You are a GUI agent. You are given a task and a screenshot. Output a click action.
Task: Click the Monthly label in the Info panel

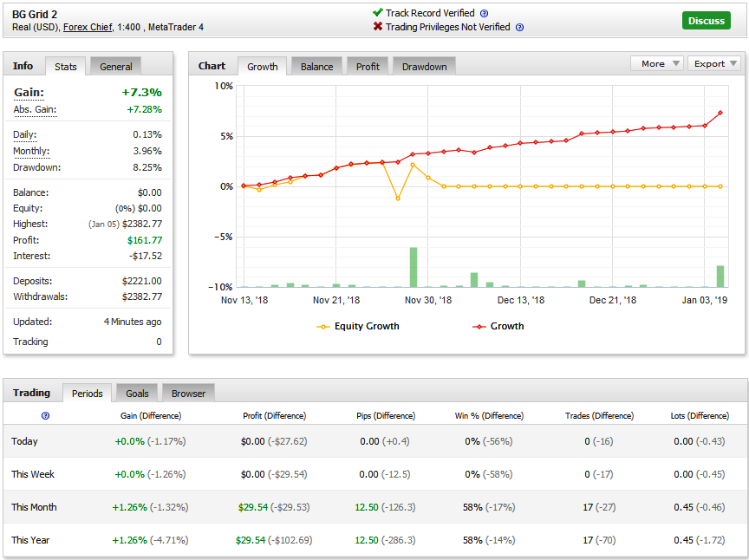coord(31,151)
